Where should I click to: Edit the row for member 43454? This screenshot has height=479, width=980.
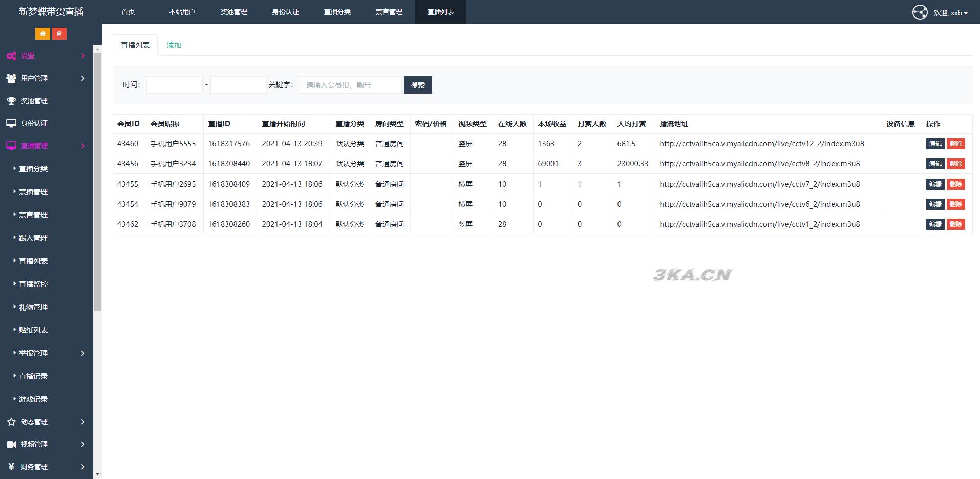click(x=935, y=204)
